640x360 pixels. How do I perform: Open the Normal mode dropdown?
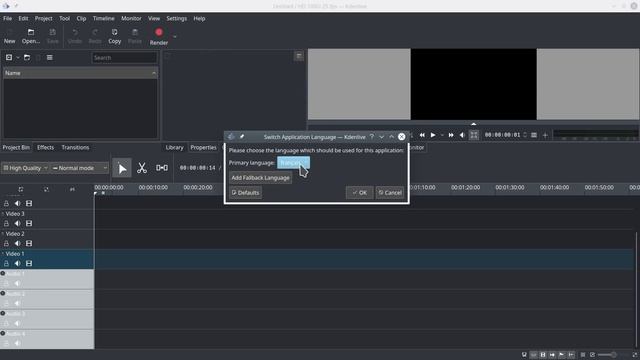80,168
